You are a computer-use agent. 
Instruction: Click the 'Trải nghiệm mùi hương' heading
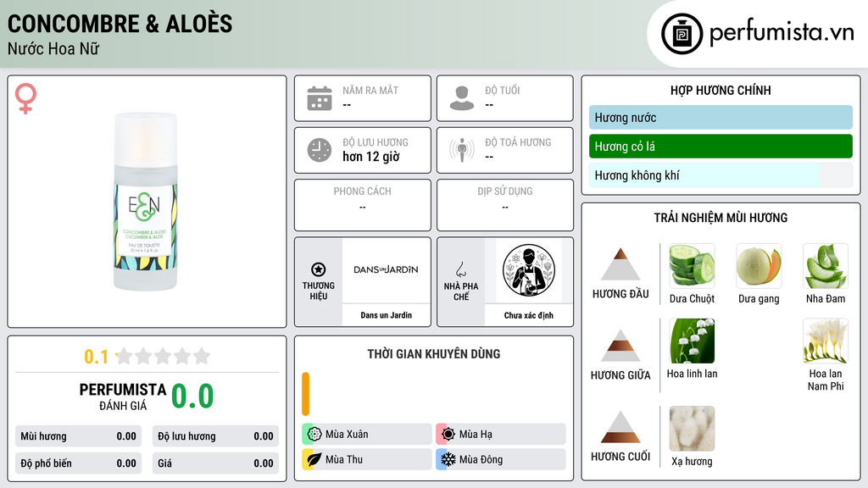[x=721, y=218]
